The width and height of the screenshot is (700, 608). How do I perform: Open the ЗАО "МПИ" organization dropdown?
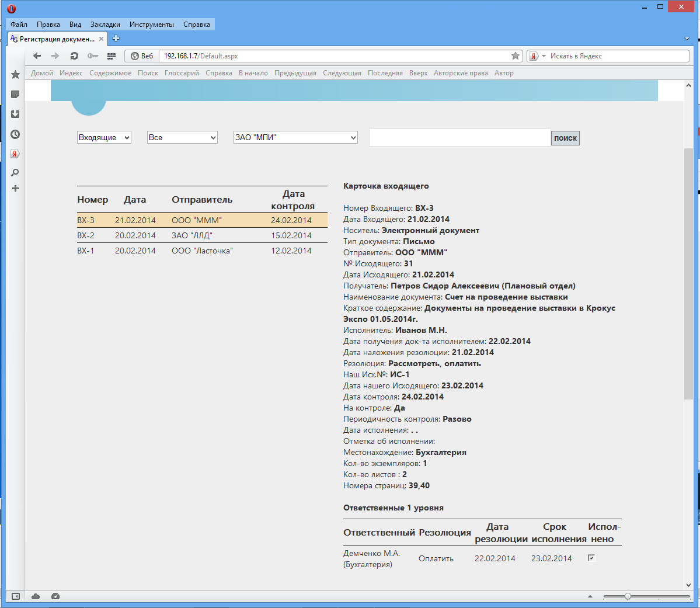tap(295, 138)
